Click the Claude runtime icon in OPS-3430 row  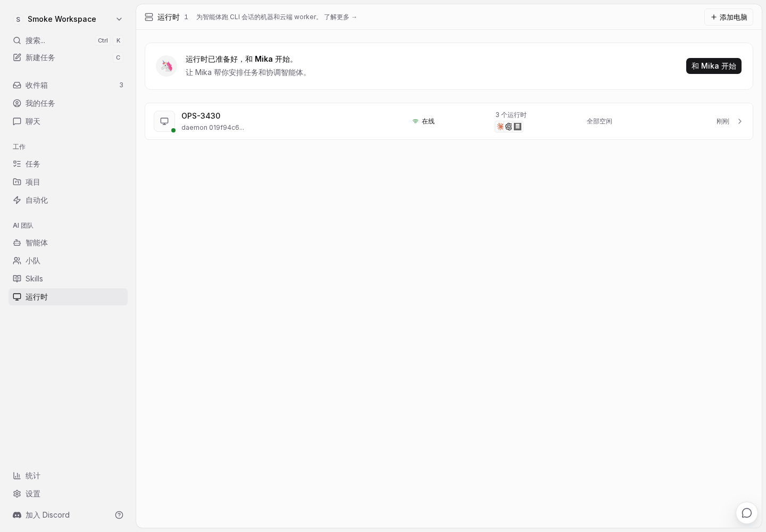point(500,127)
